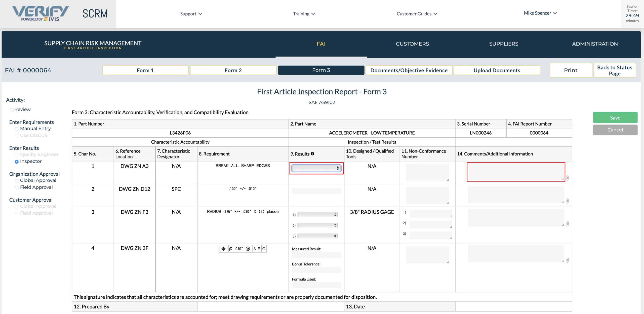Select Global Approval under Customer Approval
This screenshot has width=644, height=314.
[x=17, y=207]
